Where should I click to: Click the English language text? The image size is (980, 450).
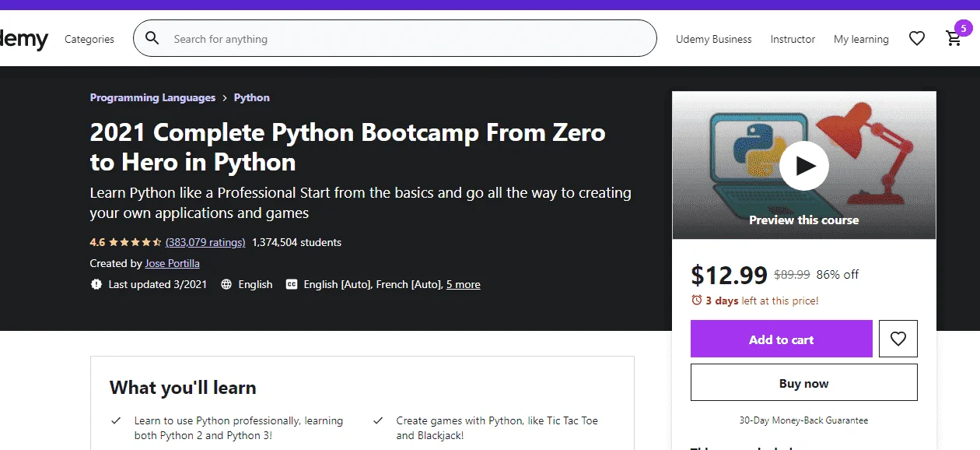coord(255,284)
